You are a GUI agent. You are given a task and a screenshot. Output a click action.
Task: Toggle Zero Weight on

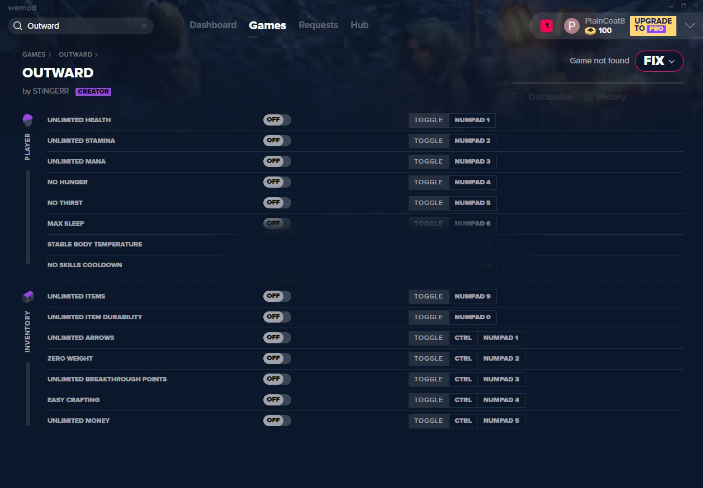pyautogui.click(x=277, y=358)
